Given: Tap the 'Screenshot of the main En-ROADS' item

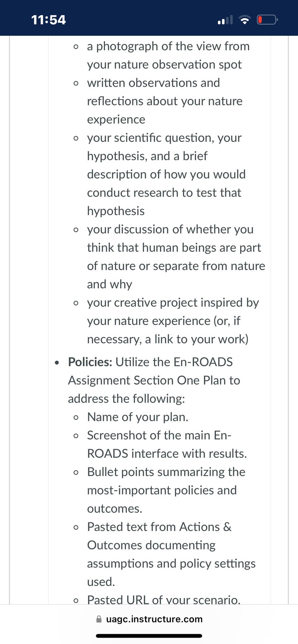Looking at the screenshot, I should tap(167, 444).
